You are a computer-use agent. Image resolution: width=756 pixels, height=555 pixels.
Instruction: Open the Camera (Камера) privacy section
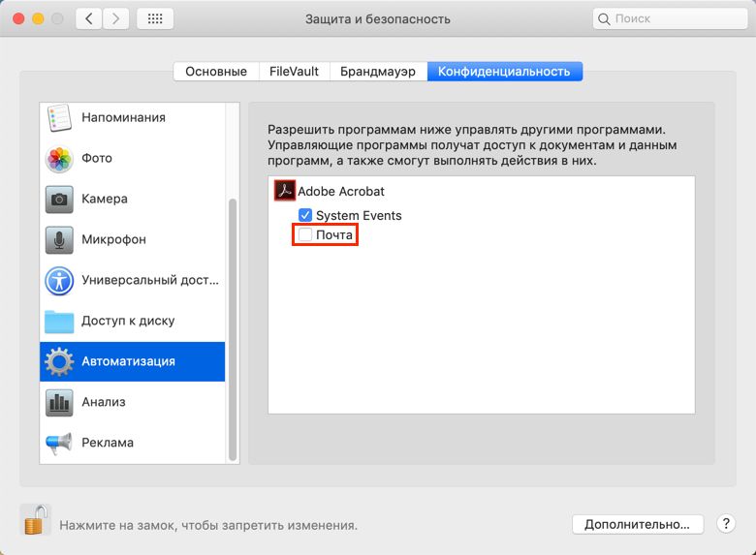point(59,200)
